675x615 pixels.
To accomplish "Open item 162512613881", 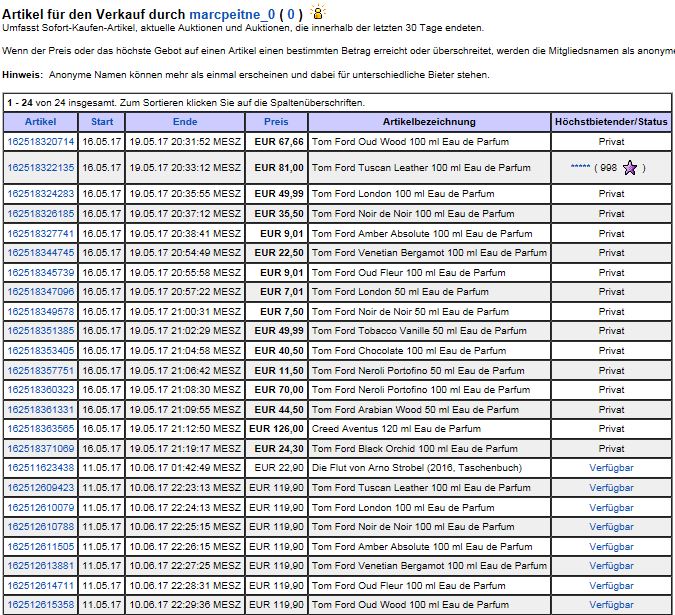I will coord(41,566).
